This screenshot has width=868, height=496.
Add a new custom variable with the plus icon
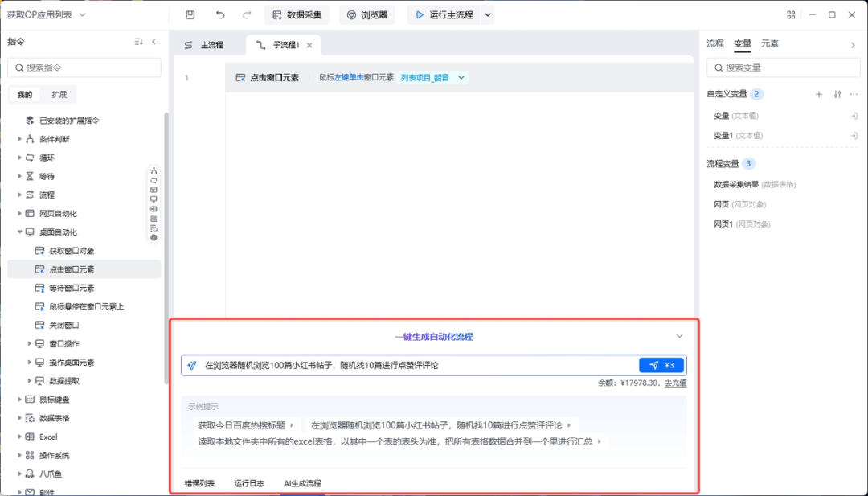coord(818,94)
